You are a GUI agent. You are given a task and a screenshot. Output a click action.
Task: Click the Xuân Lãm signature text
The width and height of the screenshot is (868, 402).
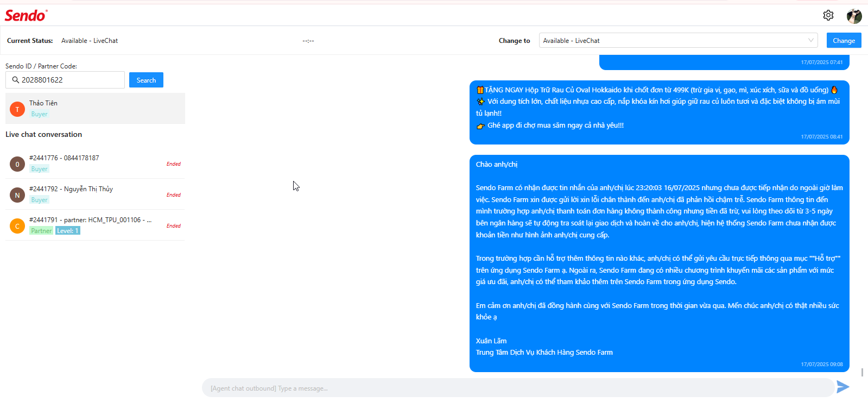click(491, 341)
